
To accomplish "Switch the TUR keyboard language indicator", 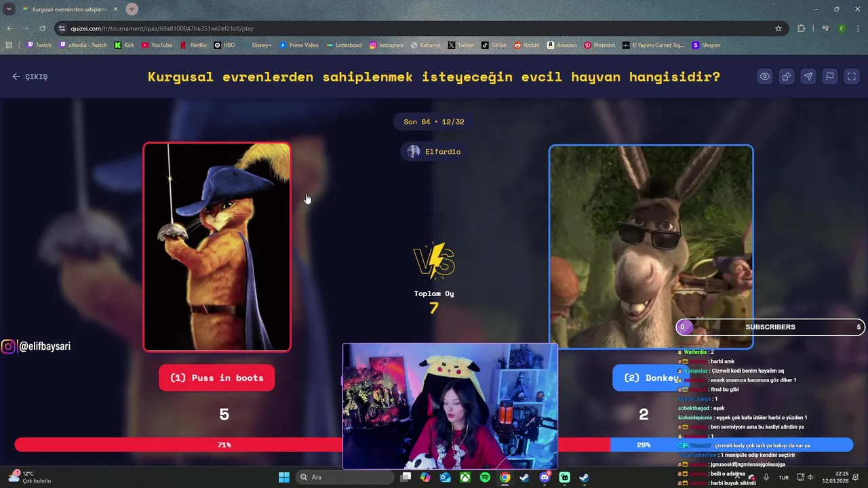I will point(783,477).
